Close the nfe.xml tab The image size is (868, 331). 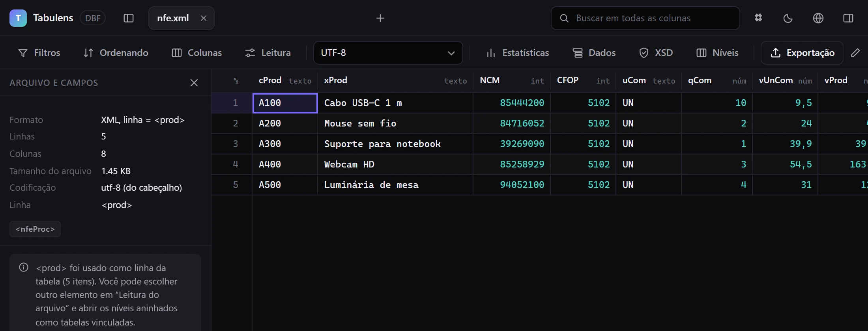(x=204, y=18)
